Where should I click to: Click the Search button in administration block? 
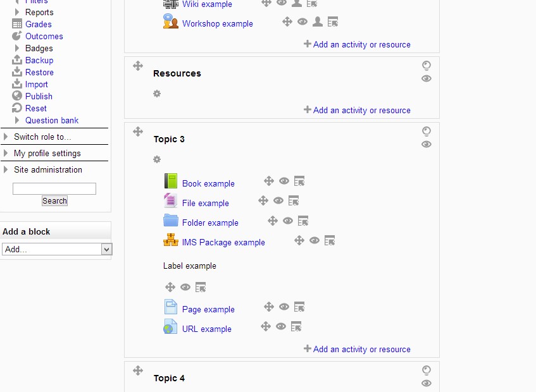(x=54, y=201)
